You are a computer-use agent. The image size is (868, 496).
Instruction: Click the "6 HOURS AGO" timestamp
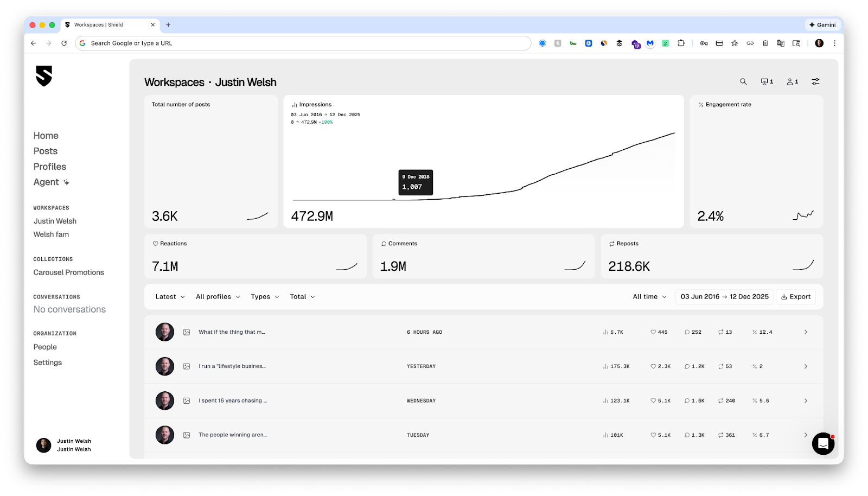424,332
